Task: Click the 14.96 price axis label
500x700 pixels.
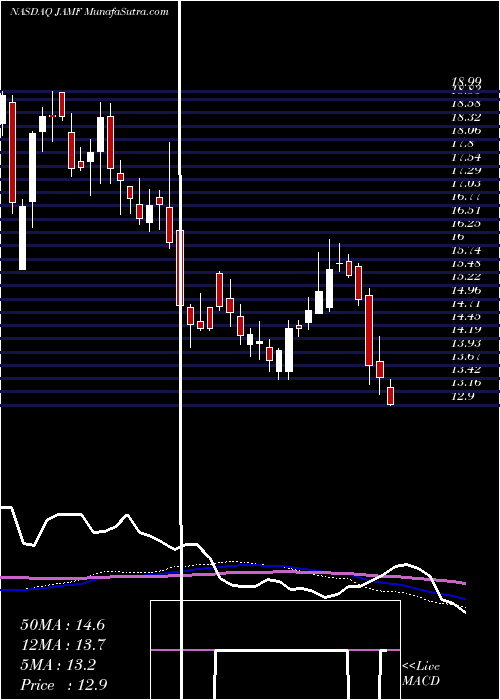Action: point(466,290)
